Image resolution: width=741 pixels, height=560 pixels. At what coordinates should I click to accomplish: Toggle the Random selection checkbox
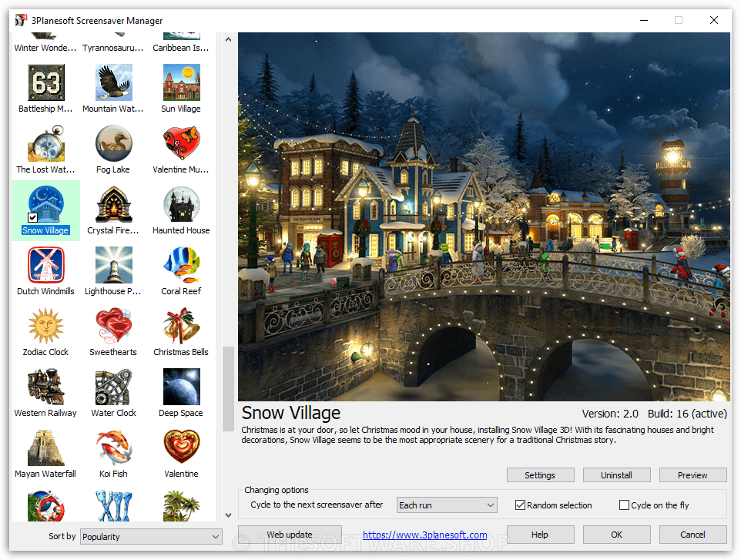point(520,505)
